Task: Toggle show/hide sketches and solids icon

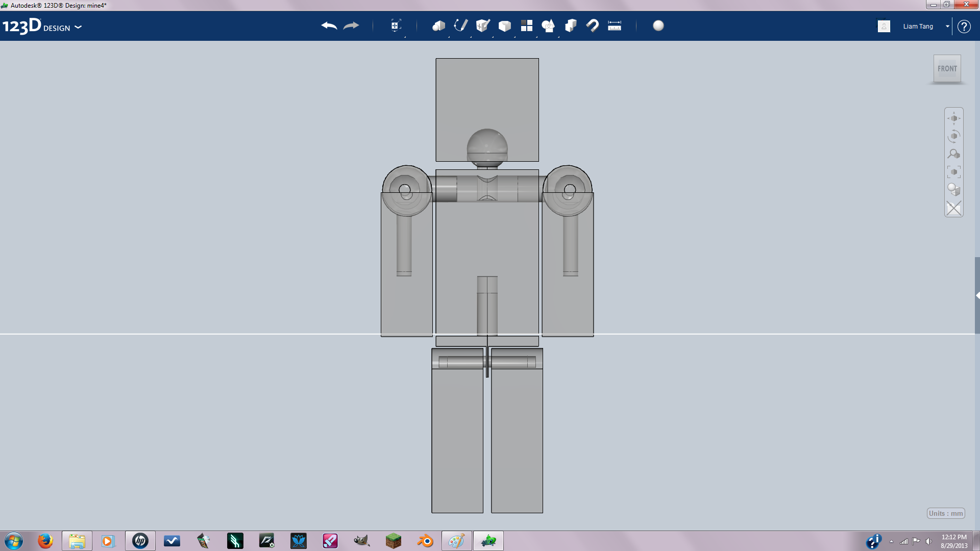Action: [954, 208]
